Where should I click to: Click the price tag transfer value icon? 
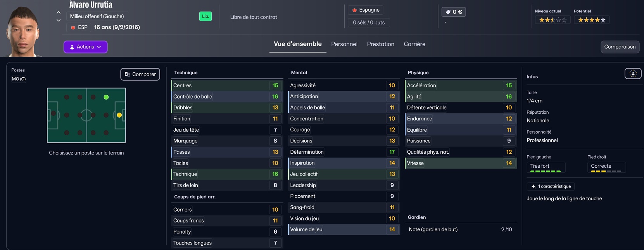coord(448,12)
